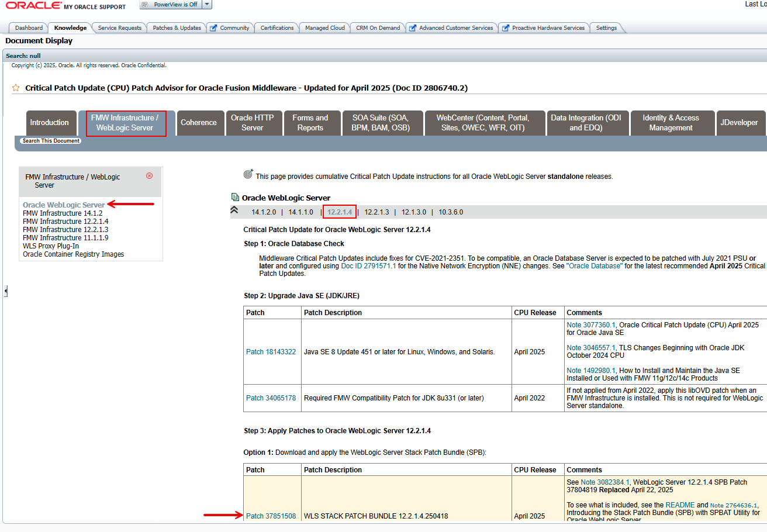This screenshot has height=532, width=767.
Task: Toggle PowerView on using the PowerView is Off button
Action: pyautogui.click(x=173, y=5)
